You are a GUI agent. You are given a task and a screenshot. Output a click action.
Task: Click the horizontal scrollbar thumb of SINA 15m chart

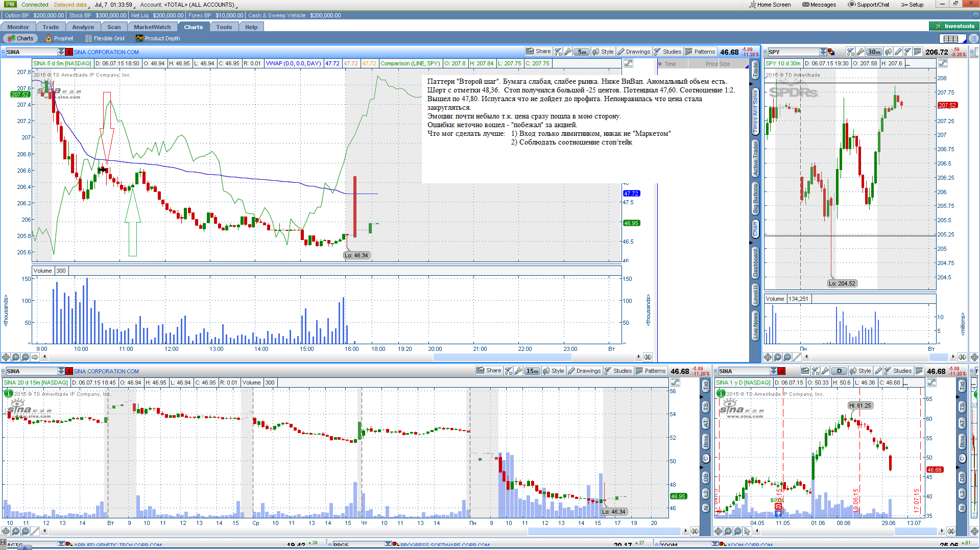coord(604,531)
